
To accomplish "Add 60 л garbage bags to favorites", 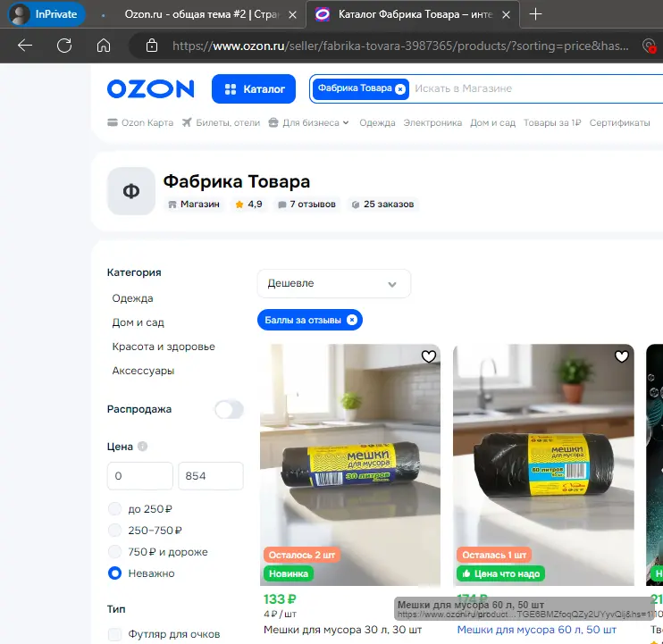I will [621, 356].
